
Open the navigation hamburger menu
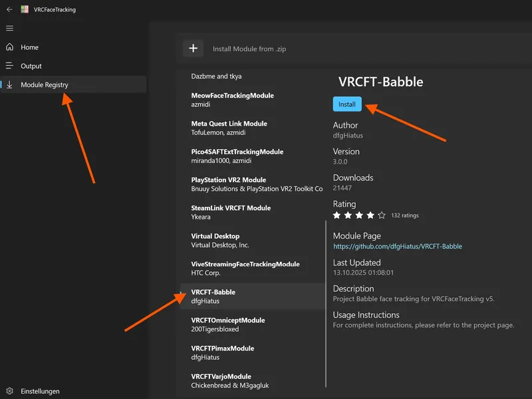click(10, 28)
